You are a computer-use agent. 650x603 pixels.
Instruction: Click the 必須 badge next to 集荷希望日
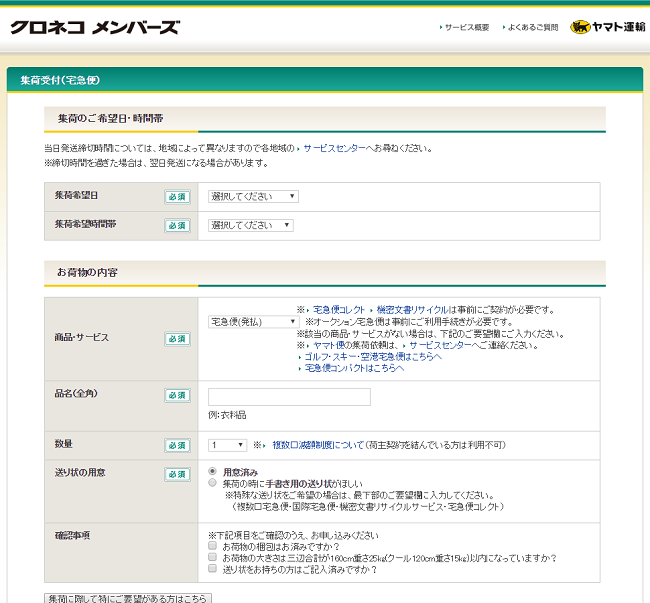pos(177,197)
